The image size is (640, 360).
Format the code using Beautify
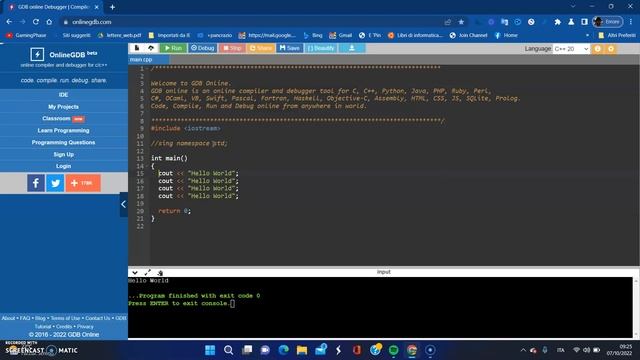tap(321, 48)
